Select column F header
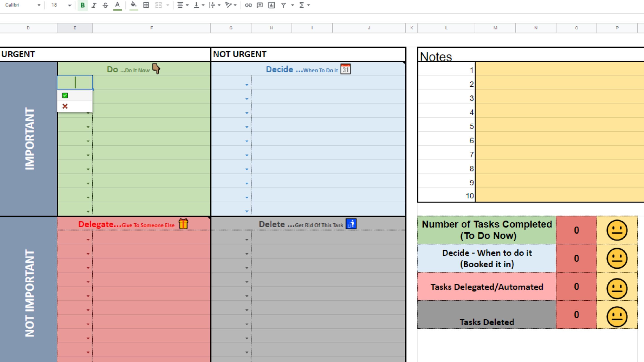Screen dimensions: 644x362 [152, 28]
